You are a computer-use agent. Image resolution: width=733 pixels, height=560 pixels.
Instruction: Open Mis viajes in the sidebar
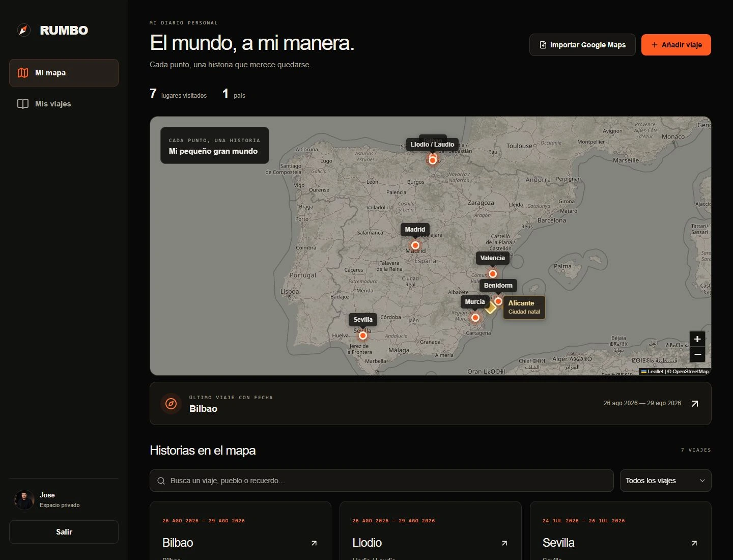coord(64,104)
